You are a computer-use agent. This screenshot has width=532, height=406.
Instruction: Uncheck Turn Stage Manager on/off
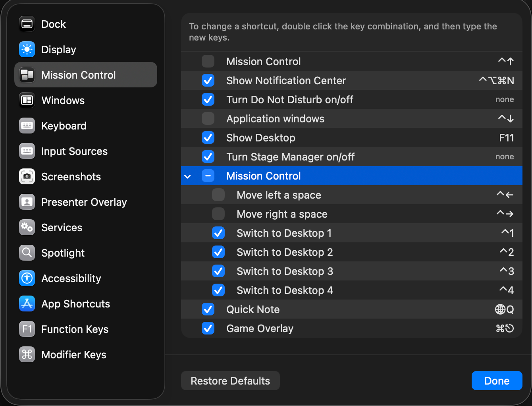pos(208,157)
